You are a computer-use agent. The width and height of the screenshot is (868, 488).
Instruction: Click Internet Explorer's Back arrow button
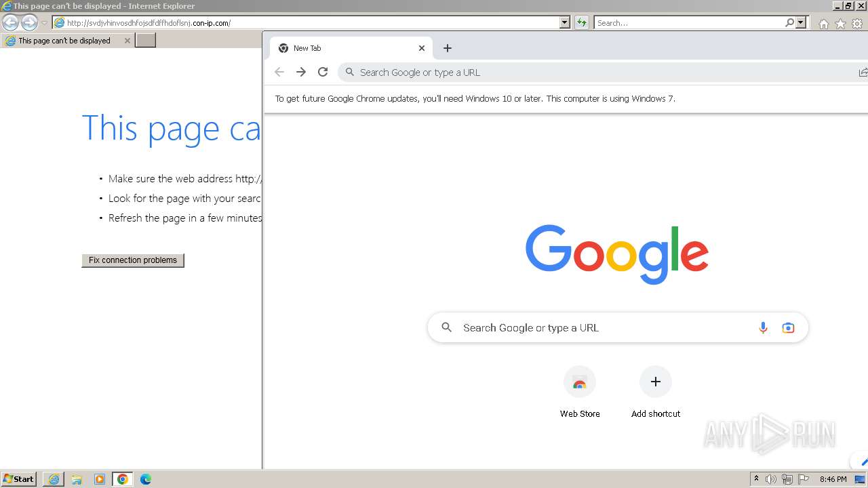(x=10, y=22)
